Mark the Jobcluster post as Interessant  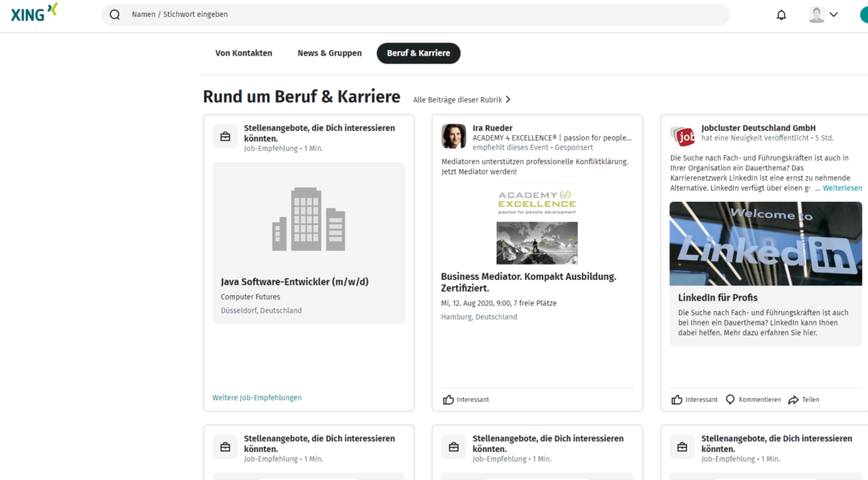pyautogui.click(x=678, y=400)
